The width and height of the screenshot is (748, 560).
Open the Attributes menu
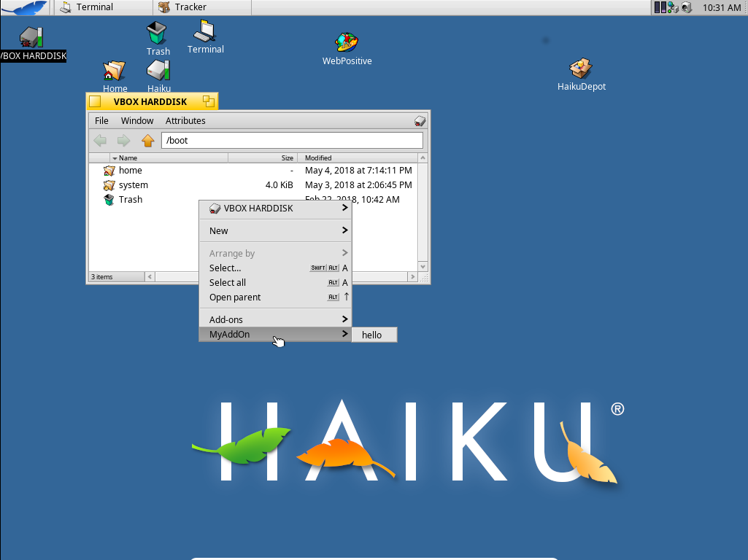pyautogui.click(x=185, y=120)
